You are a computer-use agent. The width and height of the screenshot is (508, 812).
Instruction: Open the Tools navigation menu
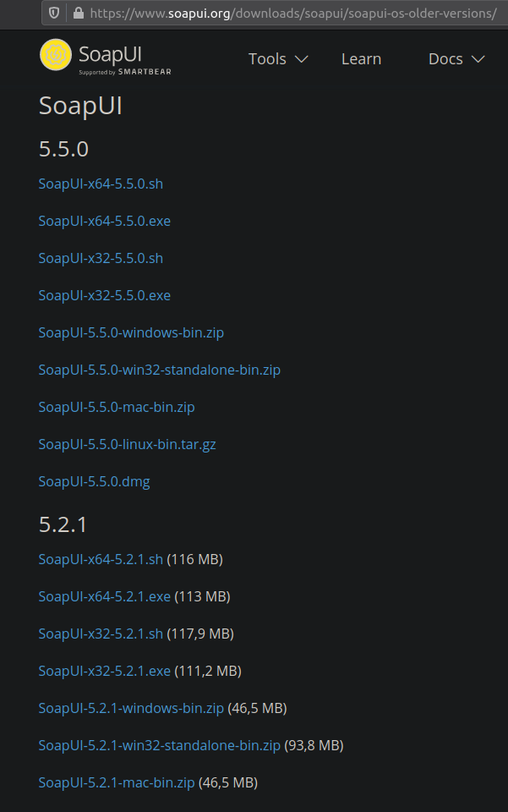(267, 59)
